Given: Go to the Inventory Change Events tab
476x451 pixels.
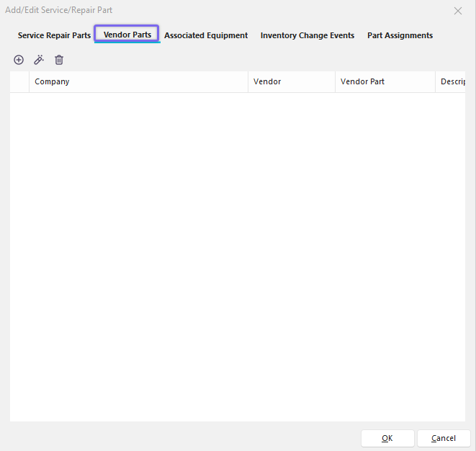Looking at the screenshot, I should click(x=307, y=35).
